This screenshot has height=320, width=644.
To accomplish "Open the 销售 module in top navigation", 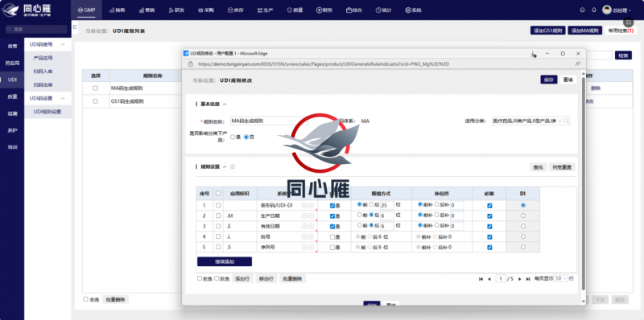I will (117, 10).
